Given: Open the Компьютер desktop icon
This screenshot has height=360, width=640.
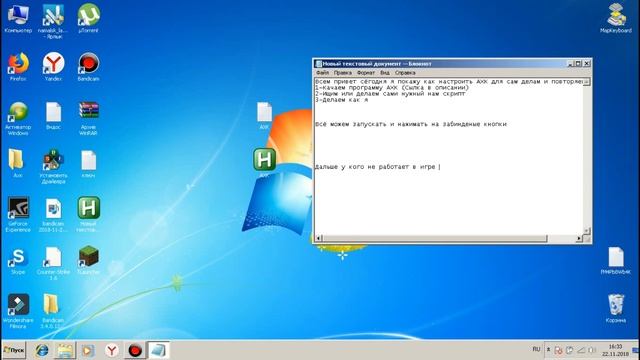Looking at the screenshot, I should pyautogui.click(x=18, y=19).
